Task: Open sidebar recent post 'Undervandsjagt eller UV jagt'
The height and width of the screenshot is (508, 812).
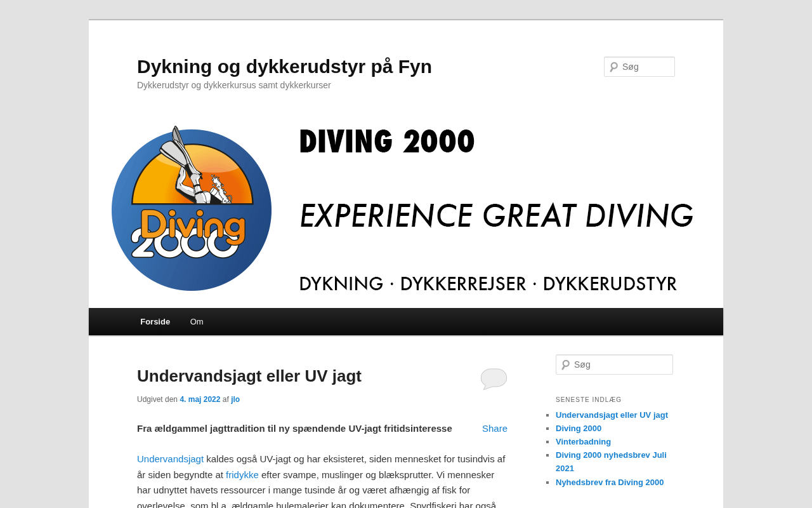Action: point(612,415)
